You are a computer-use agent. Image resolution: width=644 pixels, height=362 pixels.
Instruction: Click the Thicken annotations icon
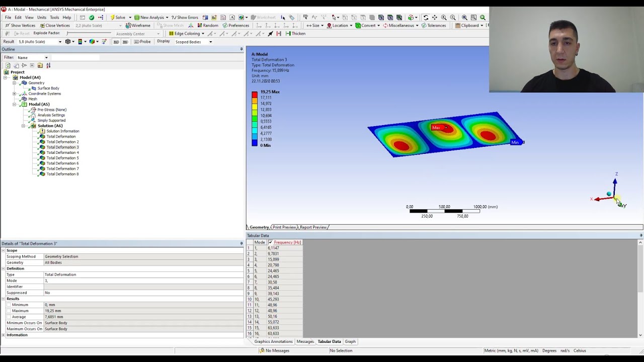295,34
